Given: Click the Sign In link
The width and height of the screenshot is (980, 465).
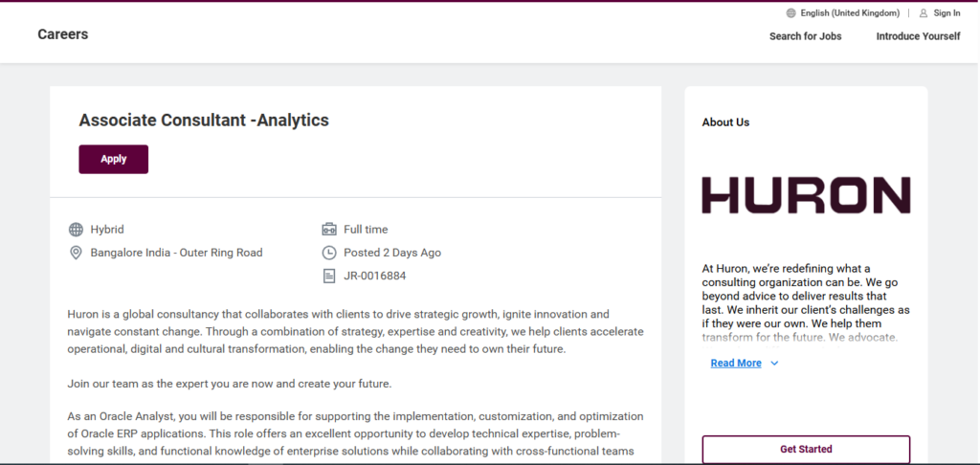Looking at the screenshot, I should coord(947,13).
